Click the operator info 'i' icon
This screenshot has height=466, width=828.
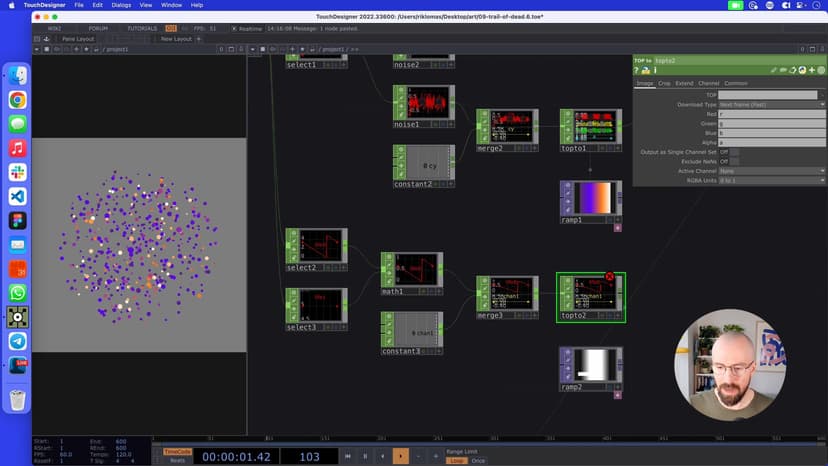pos(654,70)
